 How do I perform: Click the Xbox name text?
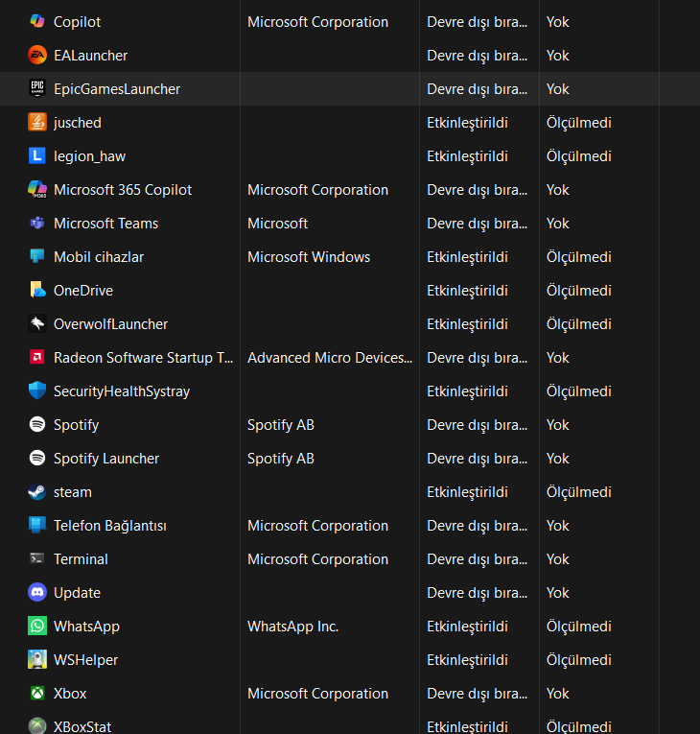click(70, 694)
